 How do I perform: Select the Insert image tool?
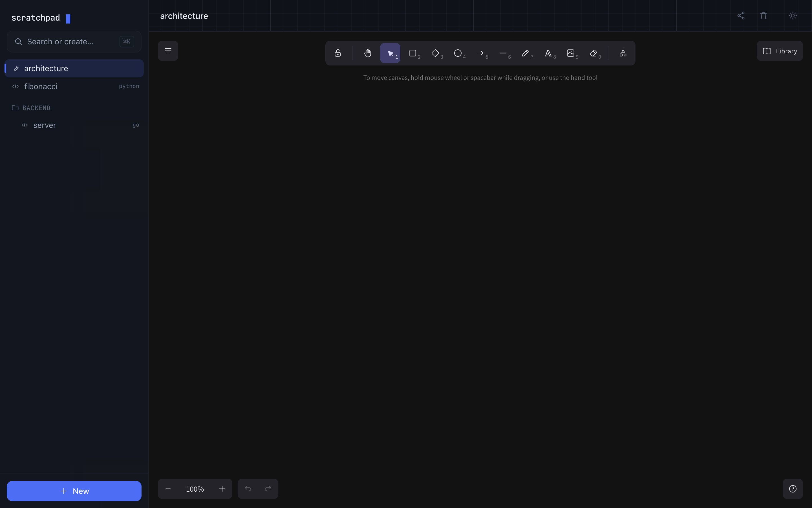pos(570,53)
